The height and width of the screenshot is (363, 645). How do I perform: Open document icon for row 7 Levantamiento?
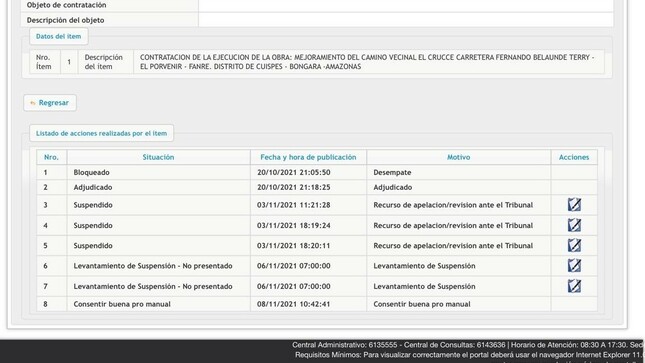pyautogui.click(x=574, y=286)
